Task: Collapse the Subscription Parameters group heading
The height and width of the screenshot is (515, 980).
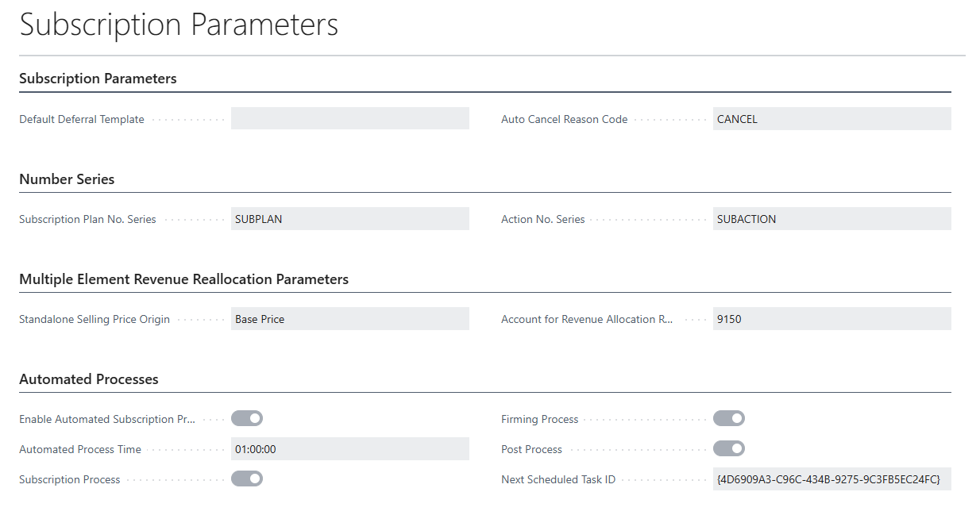Action: click(98, 79)
